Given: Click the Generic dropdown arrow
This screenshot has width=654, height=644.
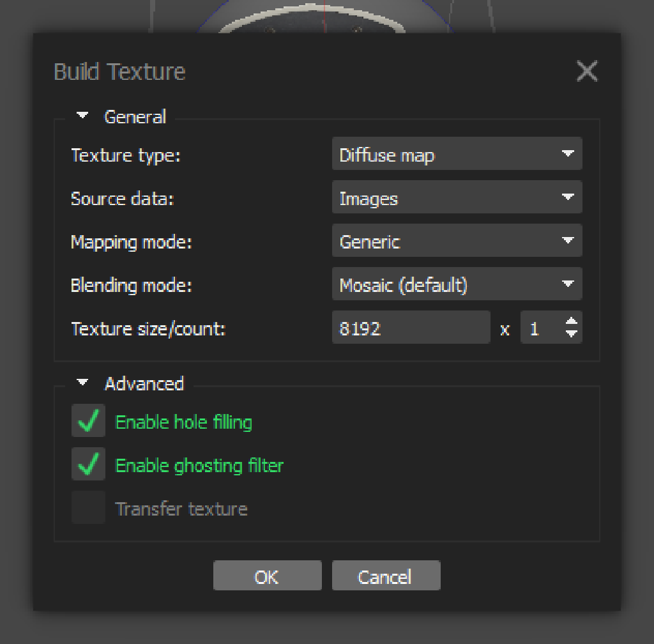Looking at the screenshot, I should 568,241.
